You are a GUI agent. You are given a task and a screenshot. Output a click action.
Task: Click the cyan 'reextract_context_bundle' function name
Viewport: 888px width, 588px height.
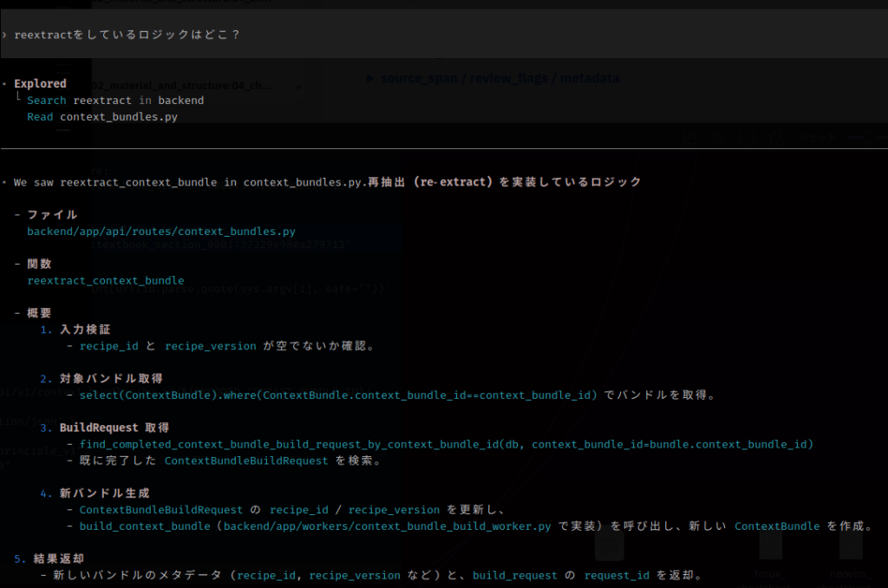[105, 280]
